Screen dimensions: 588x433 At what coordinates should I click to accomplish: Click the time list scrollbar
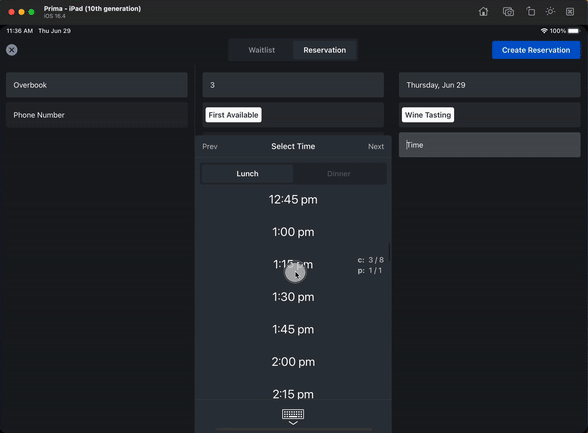pyautogui.click(x=389, y=252)
